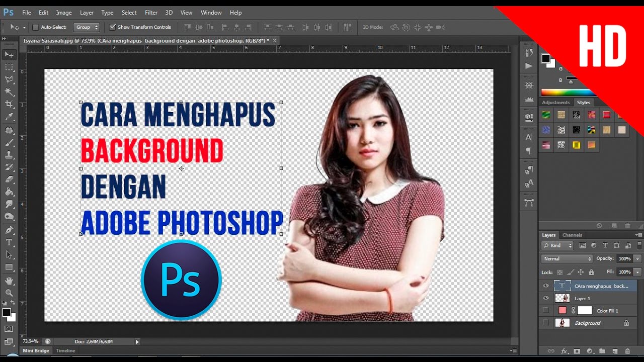Filter layers by type layers icon
644x362 pixels.
click(605, 245)
